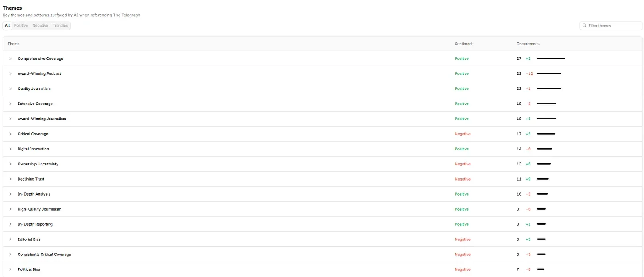The width and height of the screenshot is (644, 277).
Task: Click the Award-Winning Journalism theme name
Action: [42, 119]
